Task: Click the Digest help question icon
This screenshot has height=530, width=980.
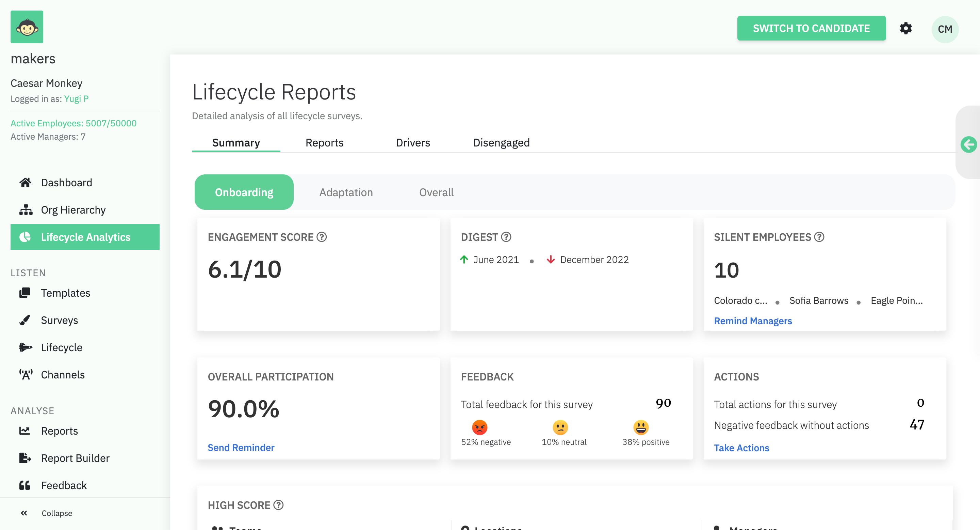Action: 506,237
